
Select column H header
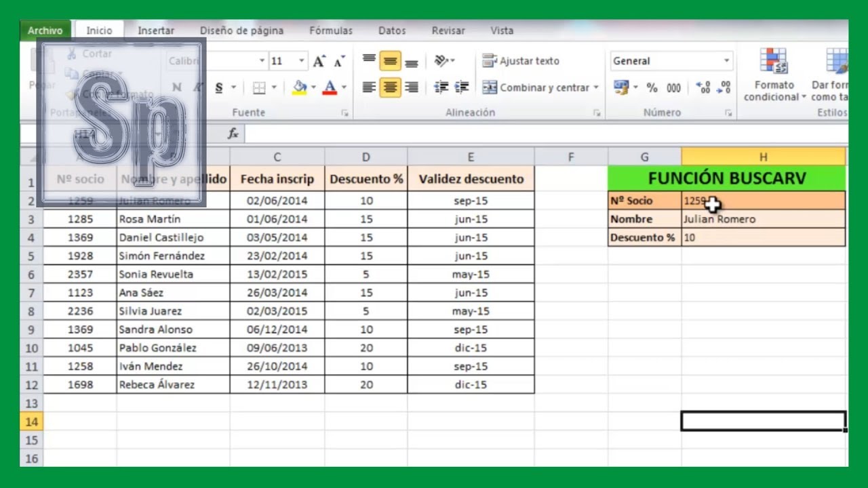click(x=764, y=157)
